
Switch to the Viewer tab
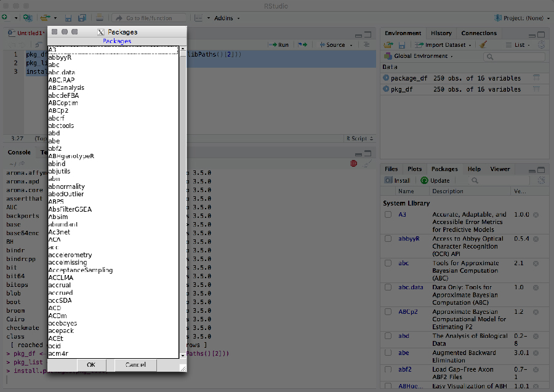(x=500, y=169)
